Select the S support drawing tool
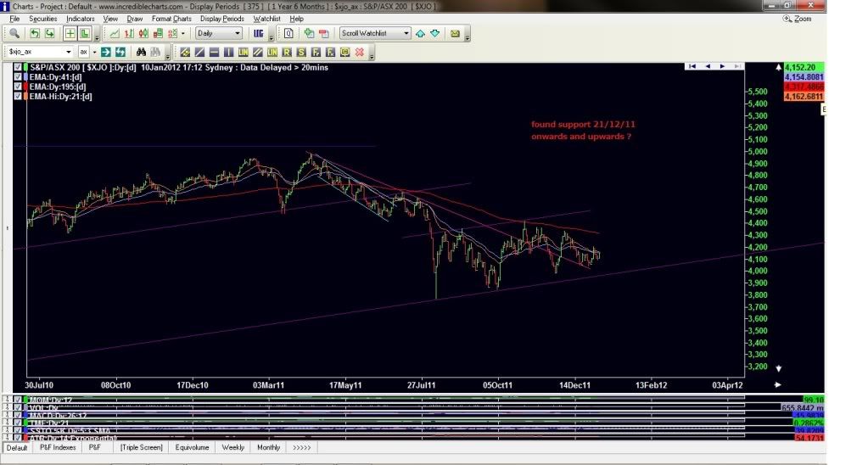 tap(301, 52)
